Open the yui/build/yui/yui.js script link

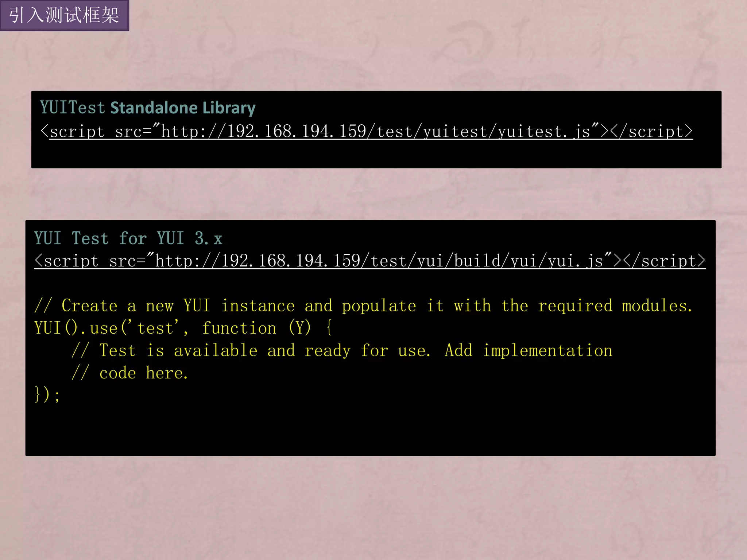(x=370, y=261)
